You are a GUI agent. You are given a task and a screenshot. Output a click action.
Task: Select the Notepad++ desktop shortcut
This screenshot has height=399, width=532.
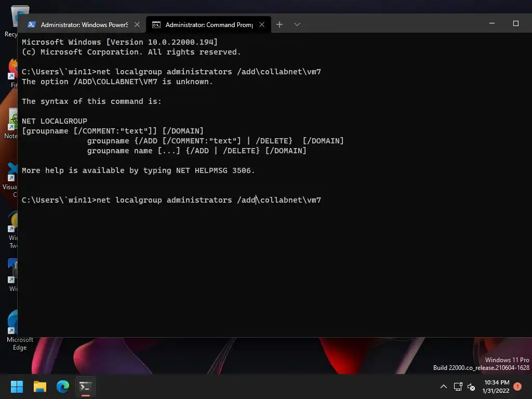pos(11,124)
